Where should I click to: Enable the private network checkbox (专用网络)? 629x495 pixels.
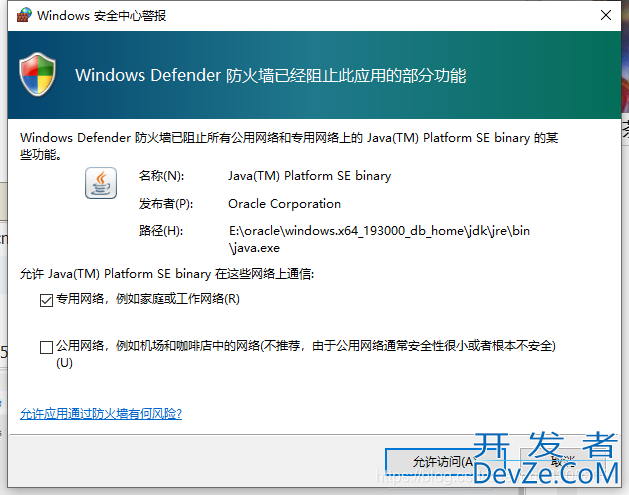click(47, 300)
